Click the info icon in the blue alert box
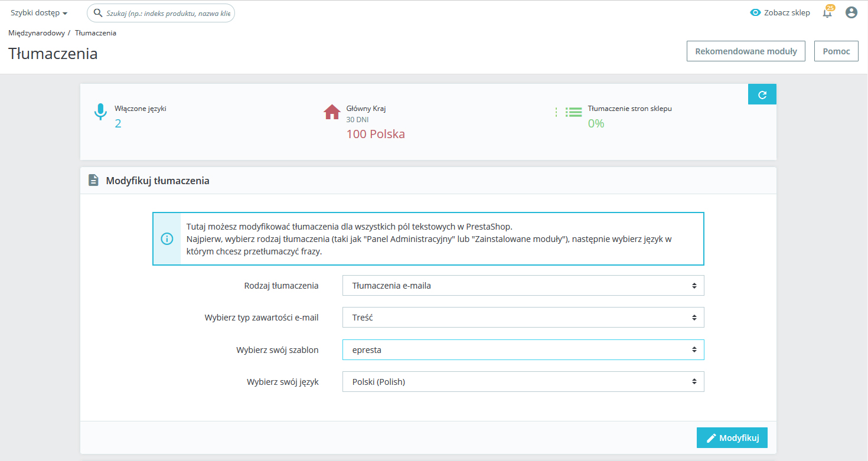This screenshot has width=868, height=461. pos(167,239)
